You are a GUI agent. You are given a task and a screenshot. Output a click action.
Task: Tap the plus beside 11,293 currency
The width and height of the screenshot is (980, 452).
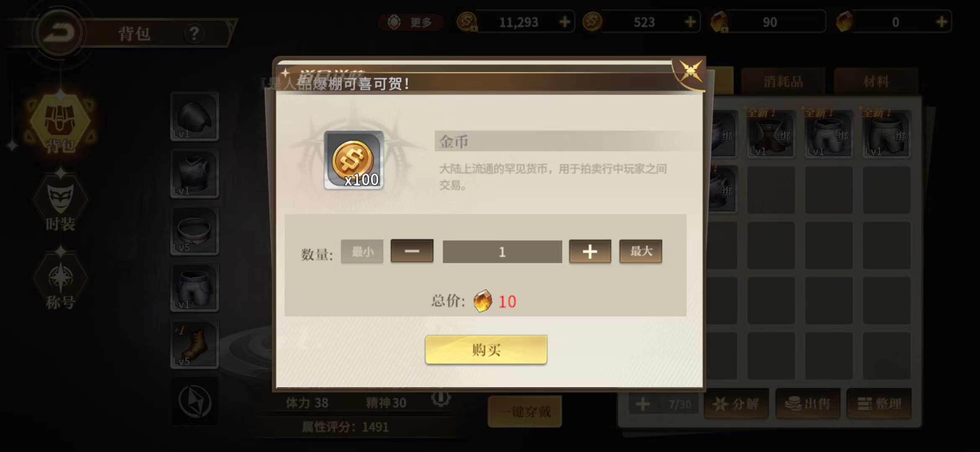point(565,22)
